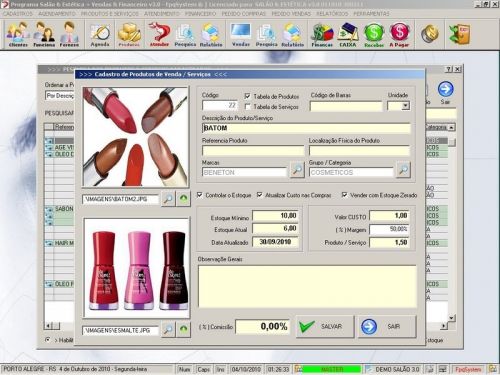Click the Localização Física do Produto field
Image resolution: width=500 pixels, height=375 pixels.
click(x=359, y=151)
